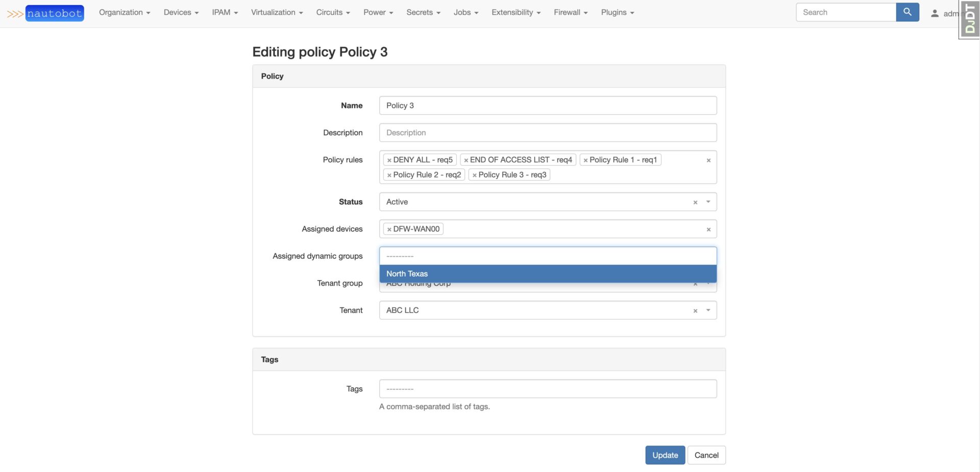This screenshot has height=472, width=980.
Task: Click the Policy rules multi-select box
Action: pyautogui.click(x=548, y=167)
